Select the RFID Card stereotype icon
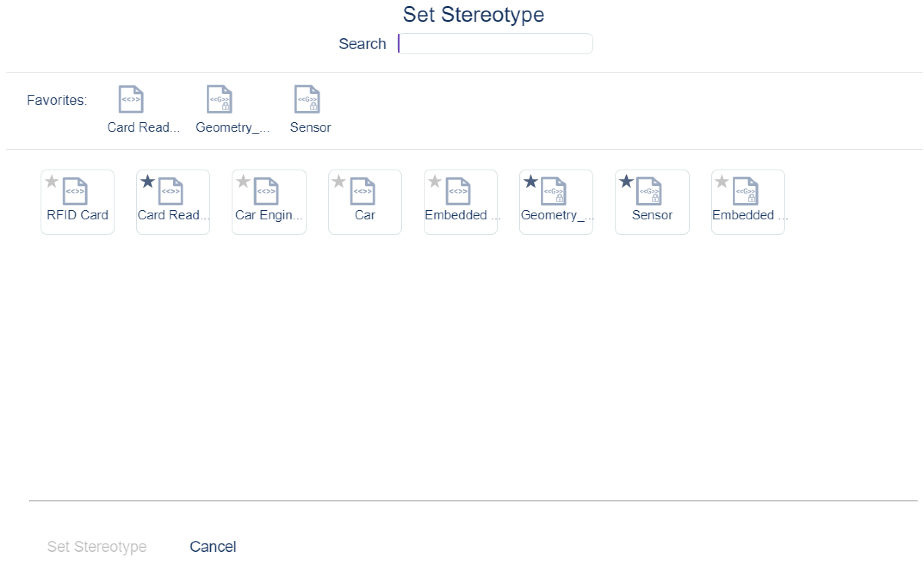 pos(75,191)
